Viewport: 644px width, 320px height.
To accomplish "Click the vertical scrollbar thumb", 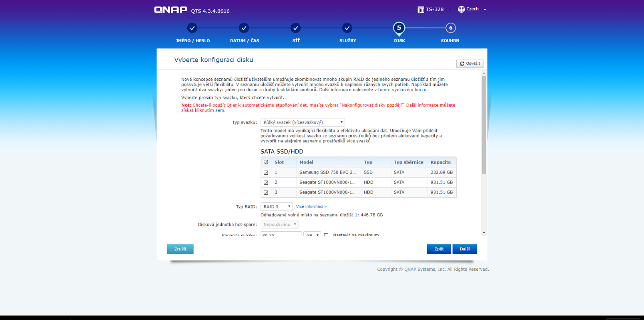I will coord(484,125).
